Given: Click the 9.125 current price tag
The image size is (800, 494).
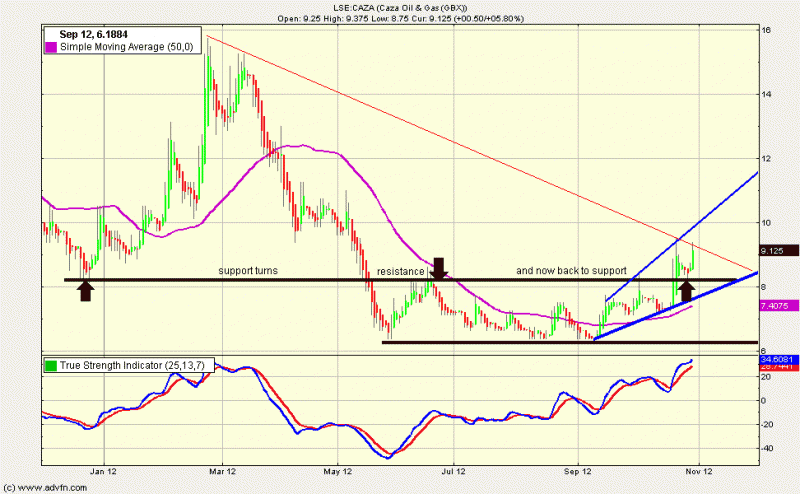Looking at the screenshot, I should click(774, 251).
